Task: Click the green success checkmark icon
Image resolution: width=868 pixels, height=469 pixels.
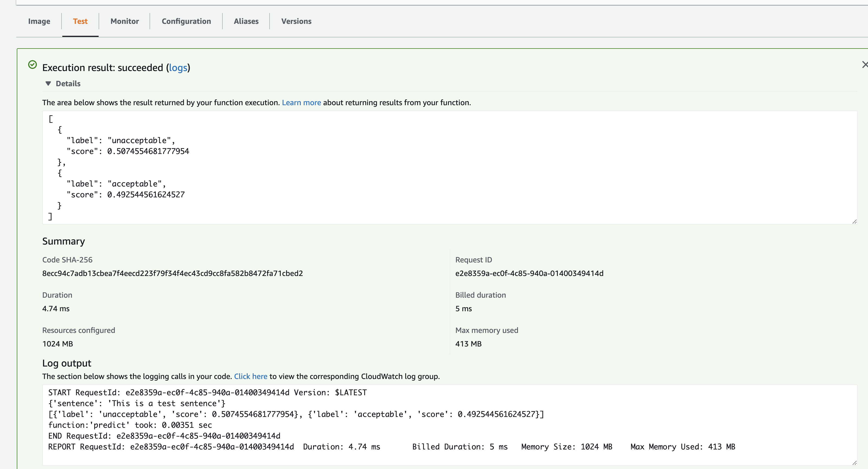Action: click(x=33, y=65)
